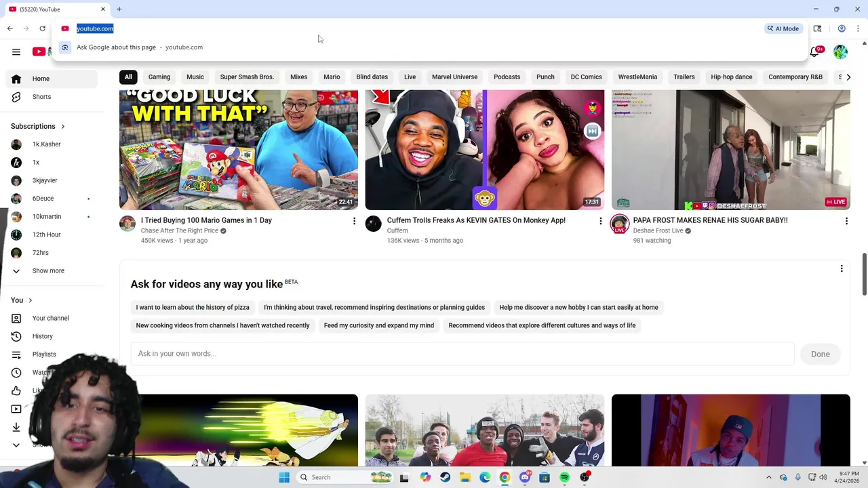Open title Cuffem Trolls Freaks As KEVIN GATES
The height and width of the screenshot is (488, 868).
476,220
